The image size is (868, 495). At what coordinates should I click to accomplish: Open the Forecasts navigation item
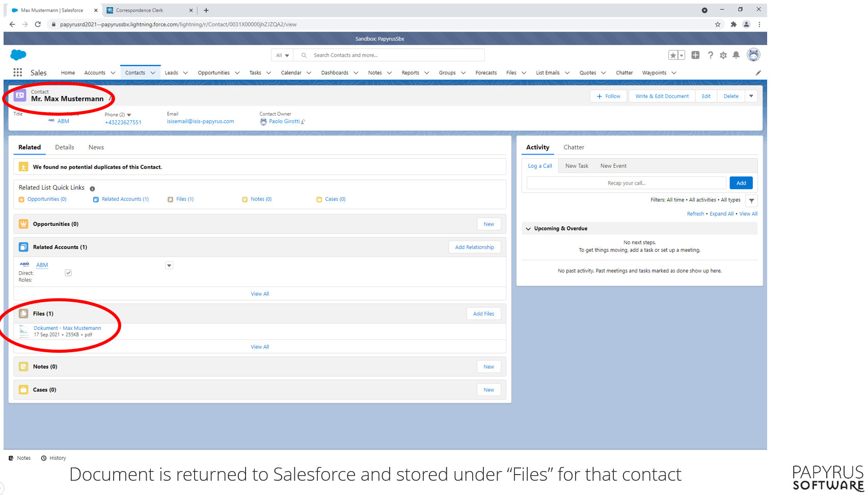(486, 73)
